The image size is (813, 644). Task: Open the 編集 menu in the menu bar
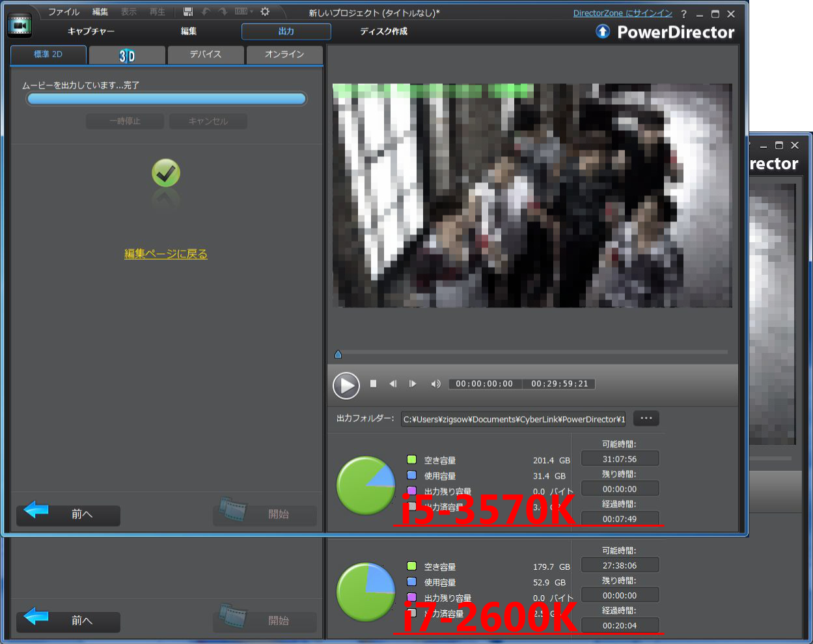(x=100, y=12)
